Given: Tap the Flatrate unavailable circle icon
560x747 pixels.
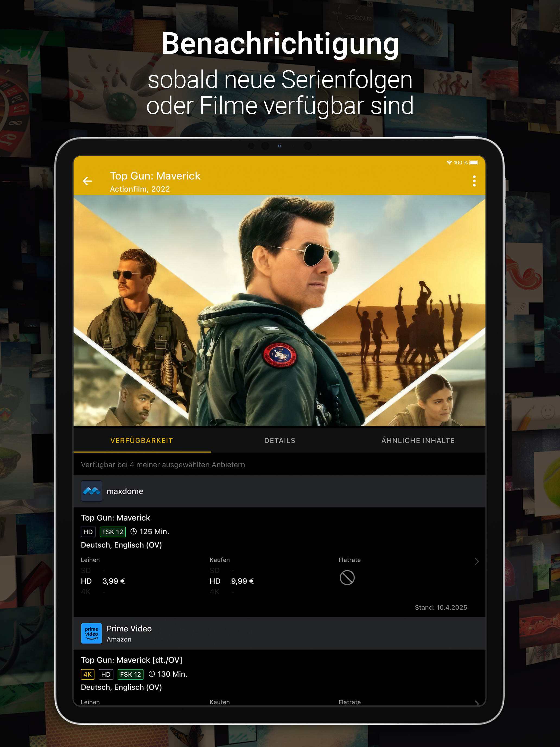Looking at the screenshot, I should 347,577.
